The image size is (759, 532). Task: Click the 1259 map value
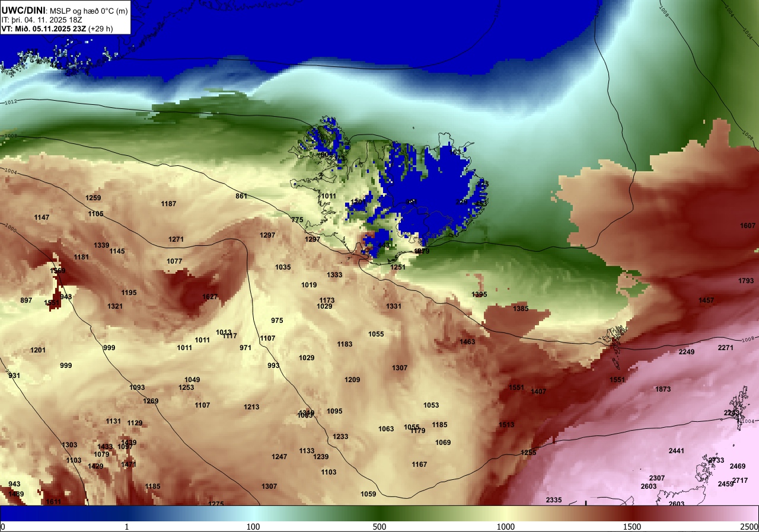point(93,198)
